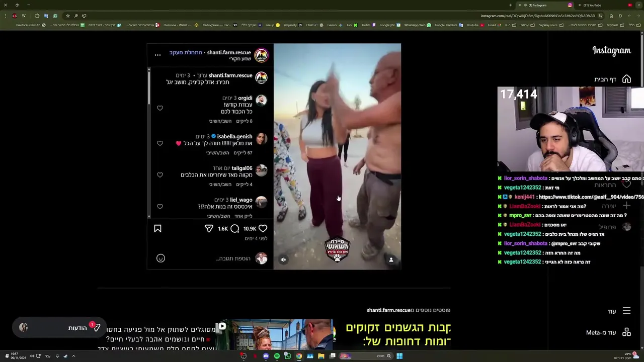644x362 pixels.
Task: Like liel_wago's comment
Action: click(x=160, y=207)
